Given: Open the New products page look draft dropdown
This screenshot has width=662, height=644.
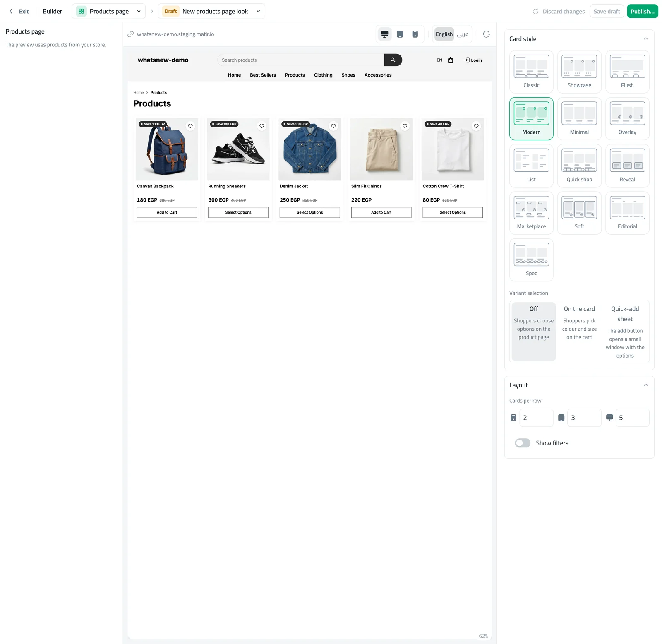Looking at the screenshot, I should pos(211,11).
